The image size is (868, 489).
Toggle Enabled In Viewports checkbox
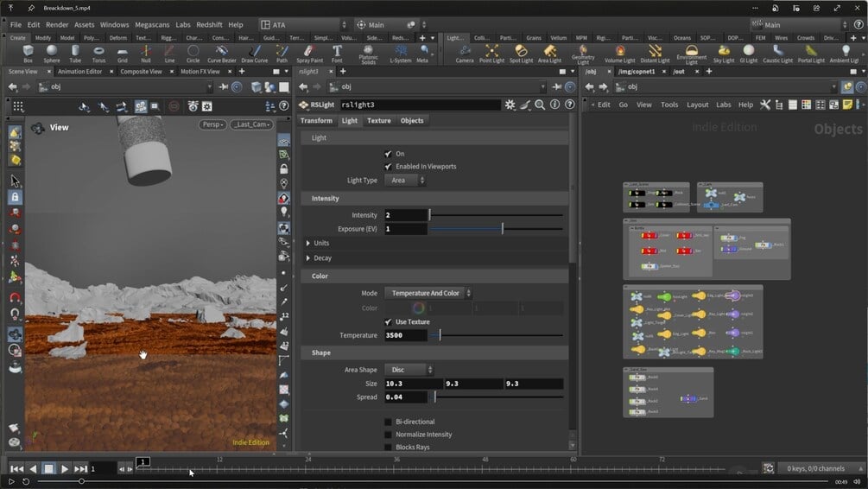pos(388,167)
